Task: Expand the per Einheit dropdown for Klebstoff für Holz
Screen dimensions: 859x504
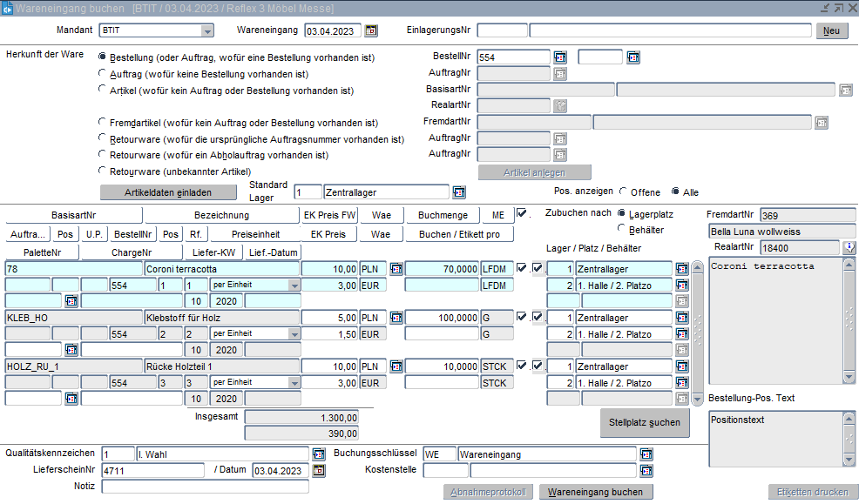Action: pyautogui.click(x=294, y=334)
